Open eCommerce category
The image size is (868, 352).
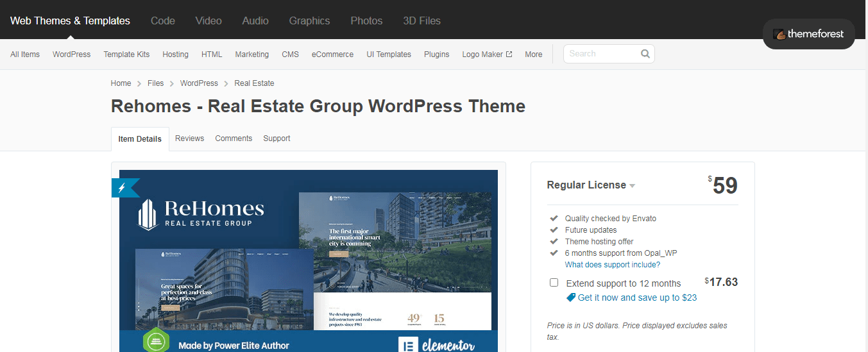click(332, 54)
